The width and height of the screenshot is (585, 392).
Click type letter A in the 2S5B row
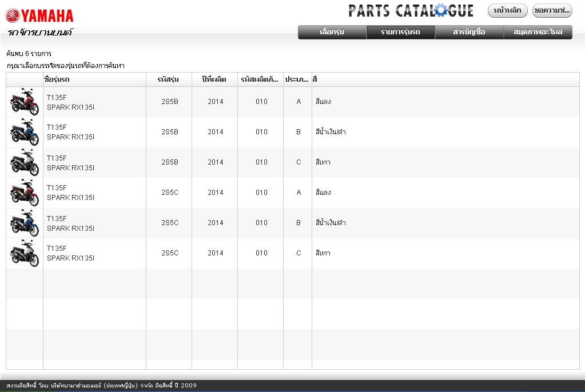[299, 102]
